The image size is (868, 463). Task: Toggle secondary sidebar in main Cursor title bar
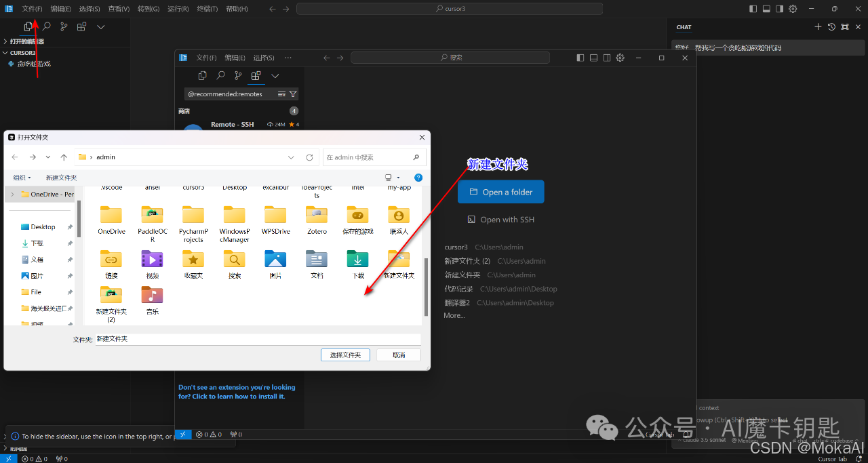click(779, 9)
